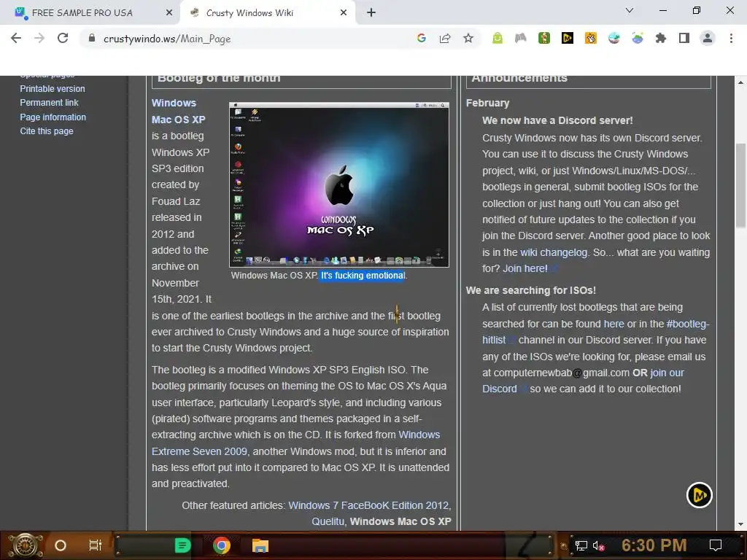Viewport: 747px width, 560px height.
Task: Click the highlighted caption text 'It's fucking emotional'
Action: point(363,275)
